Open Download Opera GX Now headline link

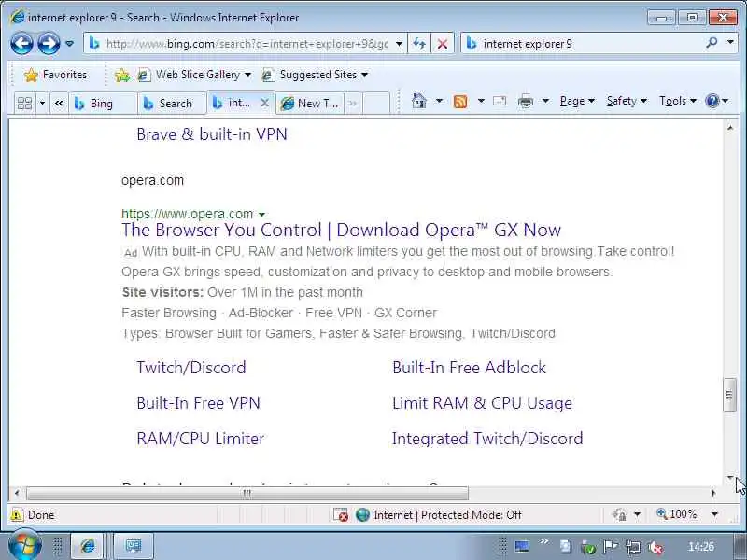[341, 230]
